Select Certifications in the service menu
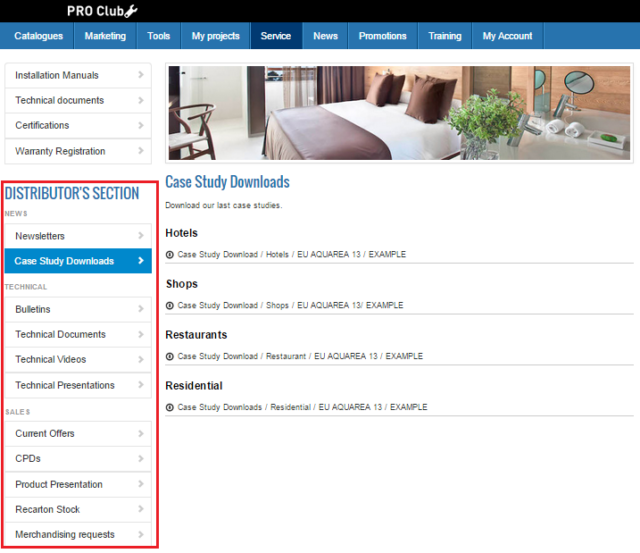The width and height of the screenshot is (640, 553). [x=42, y=126]
